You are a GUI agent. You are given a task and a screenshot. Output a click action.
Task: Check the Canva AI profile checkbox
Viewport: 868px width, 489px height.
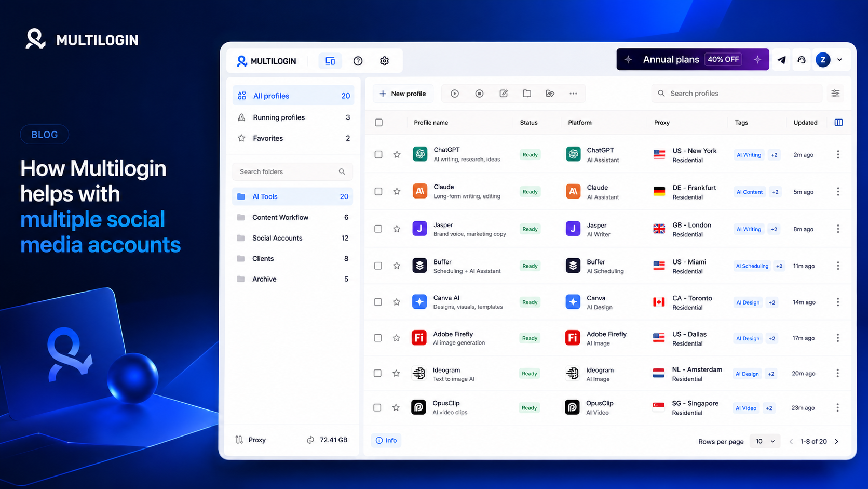[x=378, y=302]
